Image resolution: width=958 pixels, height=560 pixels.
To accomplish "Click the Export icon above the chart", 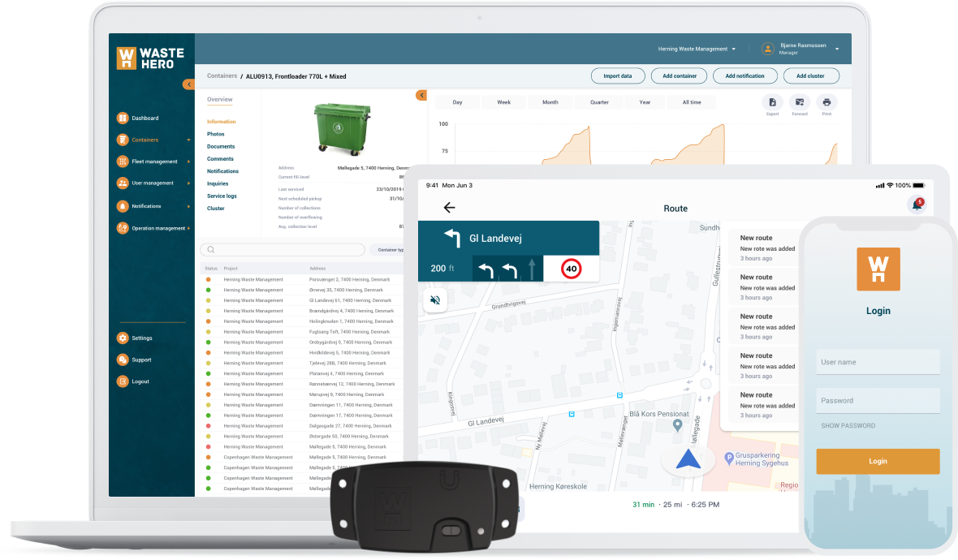I will 771,104.
